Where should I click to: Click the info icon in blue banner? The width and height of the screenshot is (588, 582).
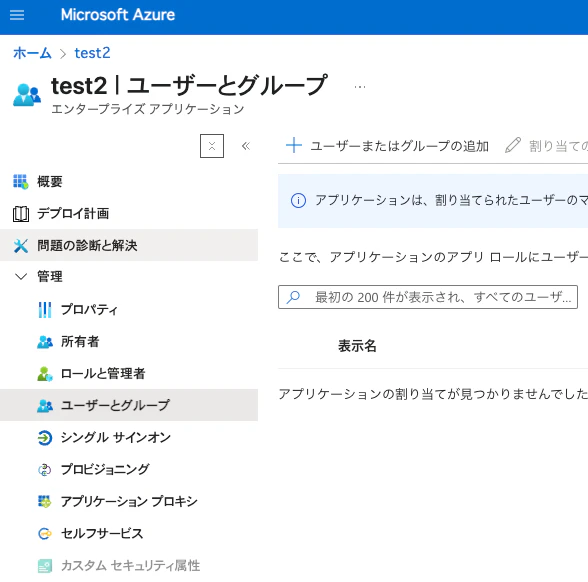tap(298, 201)
